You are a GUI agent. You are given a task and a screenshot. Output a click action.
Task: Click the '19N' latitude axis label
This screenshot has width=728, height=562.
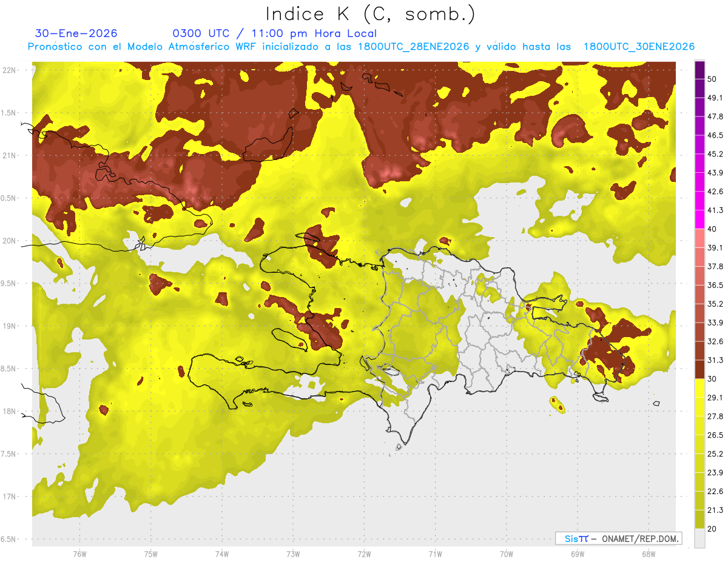click(10, 326)
